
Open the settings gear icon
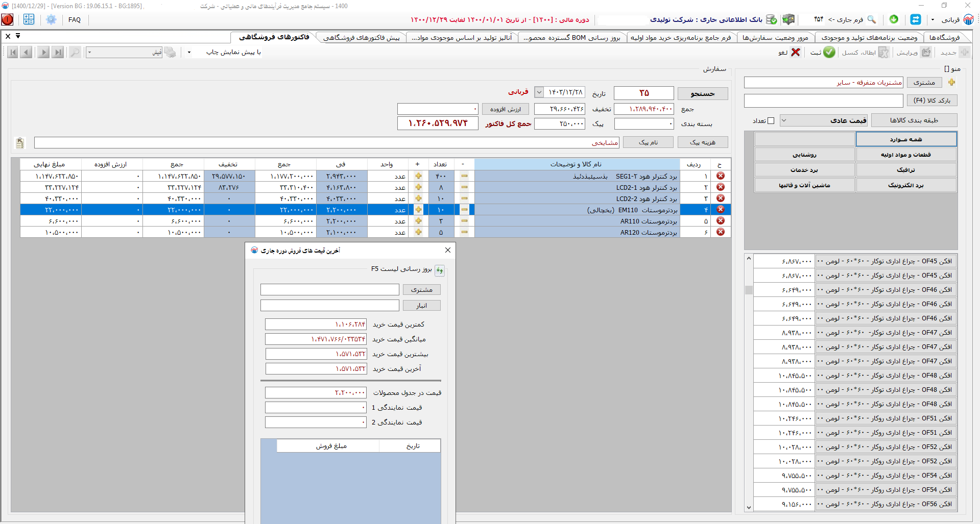coord(51,19)
